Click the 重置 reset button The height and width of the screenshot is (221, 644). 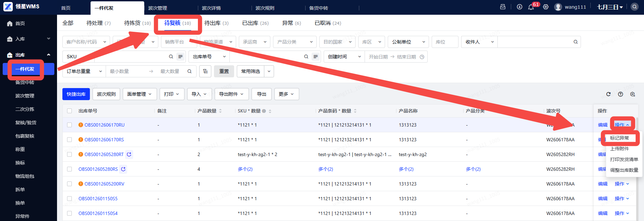tap(224, 71)
